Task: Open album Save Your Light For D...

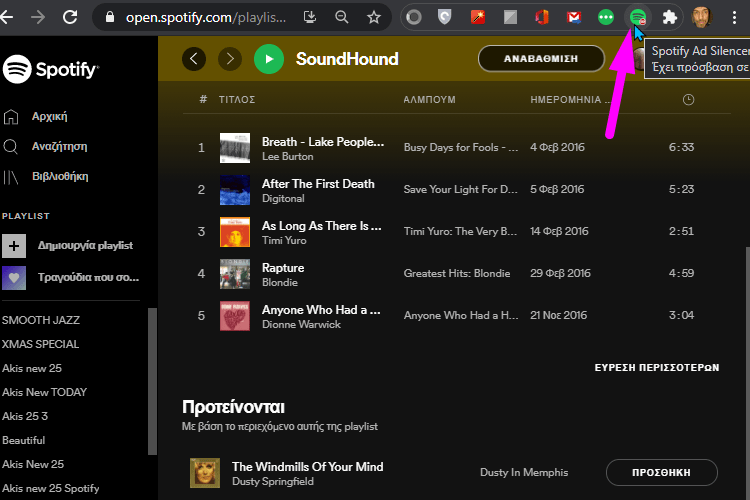Action: tap(460, 189)
